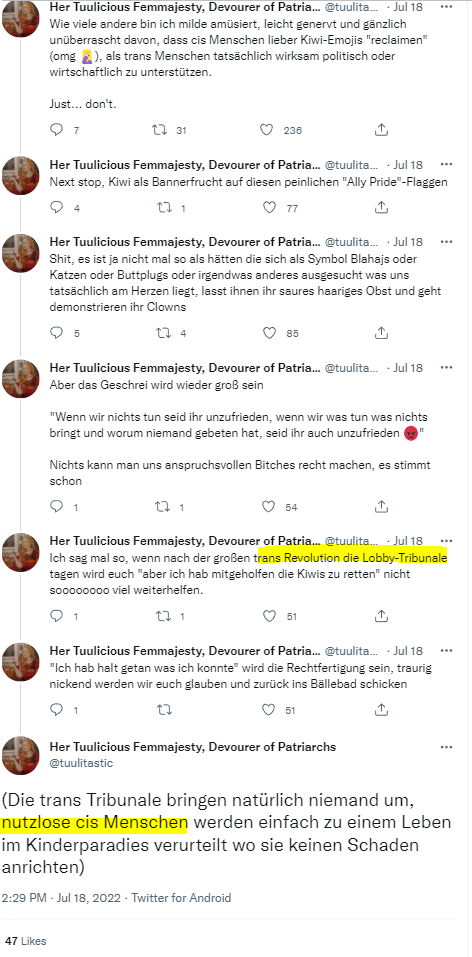This screenshot has width=472, height=957.
Task: Like the Geschrei tweet with 54 likes
Action: [x=269, y=507]
